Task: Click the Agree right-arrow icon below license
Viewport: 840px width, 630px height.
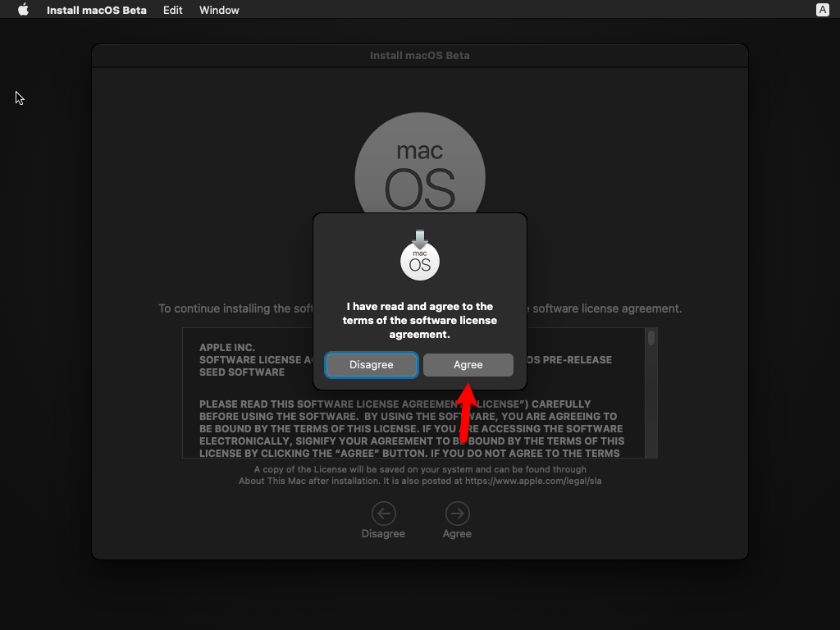Action: click(458, 514)
